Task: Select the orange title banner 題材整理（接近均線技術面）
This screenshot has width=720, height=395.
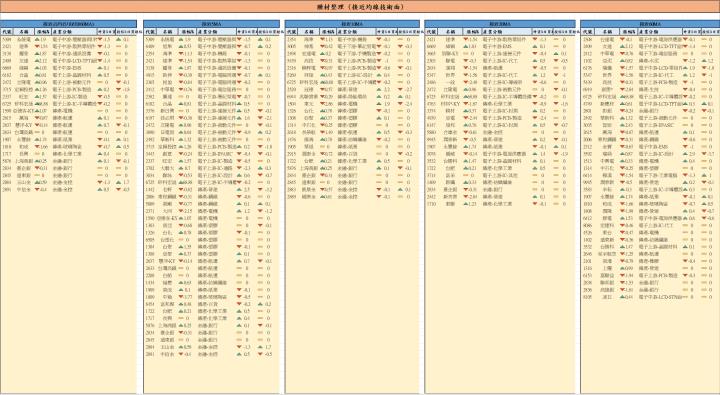Action: point(360,7)
